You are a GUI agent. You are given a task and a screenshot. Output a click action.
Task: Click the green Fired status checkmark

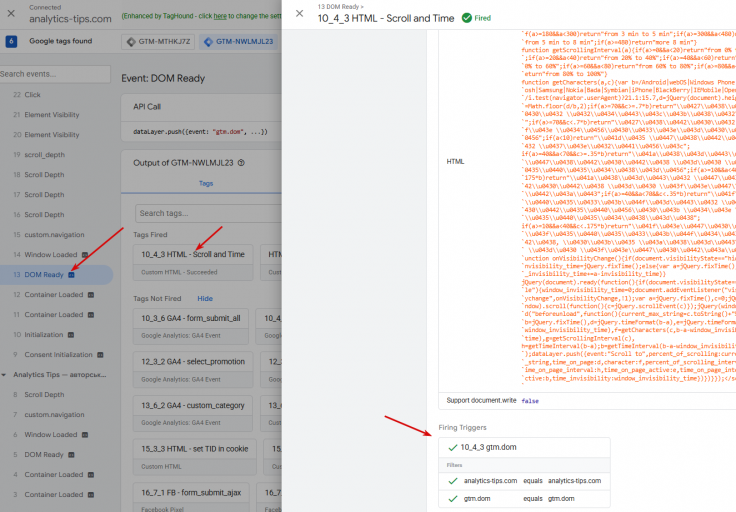[x=467, y=18]
